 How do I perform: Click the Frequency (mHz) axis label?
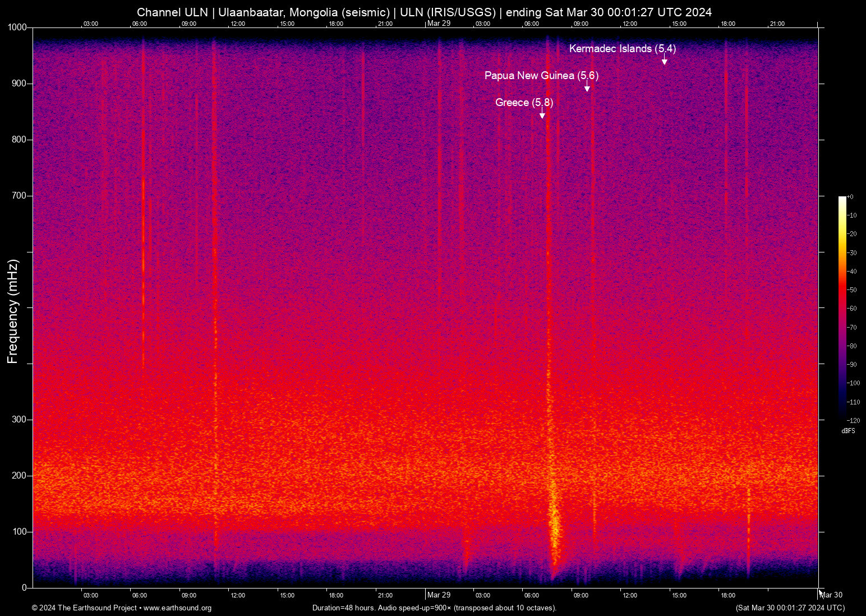click(13, 311)
